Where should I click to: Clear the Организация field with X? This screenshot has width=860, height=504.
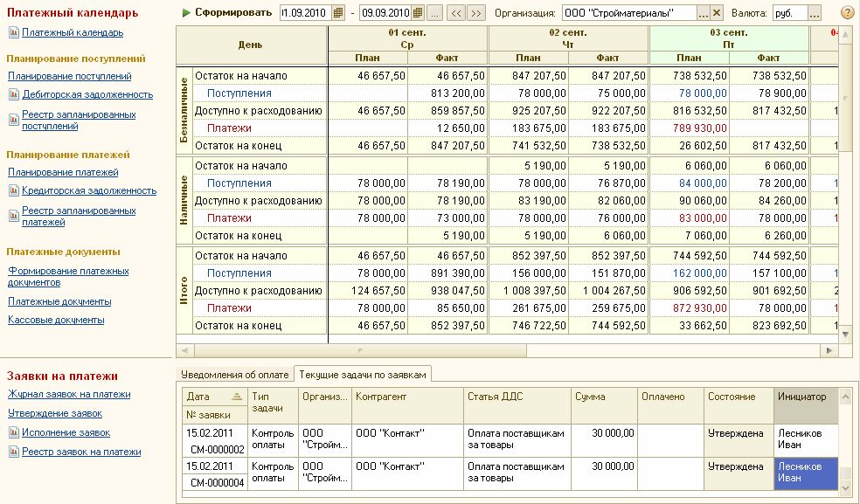click(x=717, y=13)
